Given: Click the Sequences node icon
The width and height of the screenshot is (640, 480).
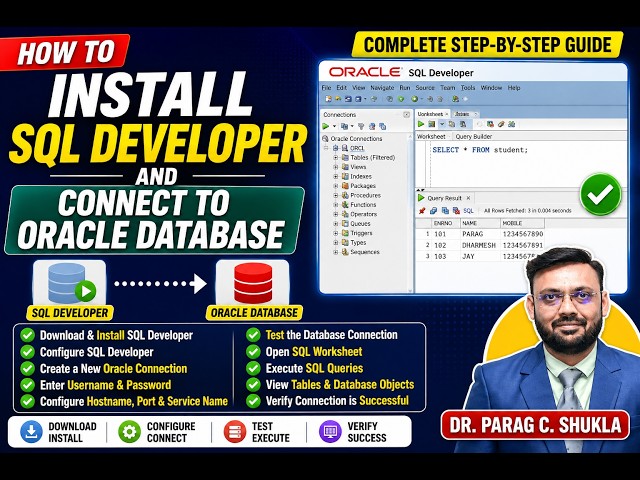Looking at the screenshot, I should 345,252.
